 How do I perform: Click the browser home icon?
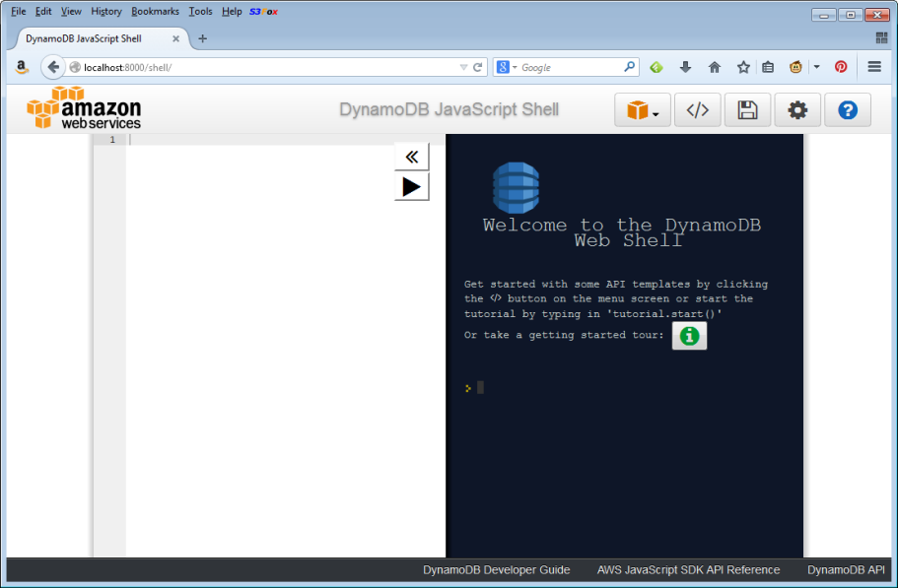(x=715, y=67)
